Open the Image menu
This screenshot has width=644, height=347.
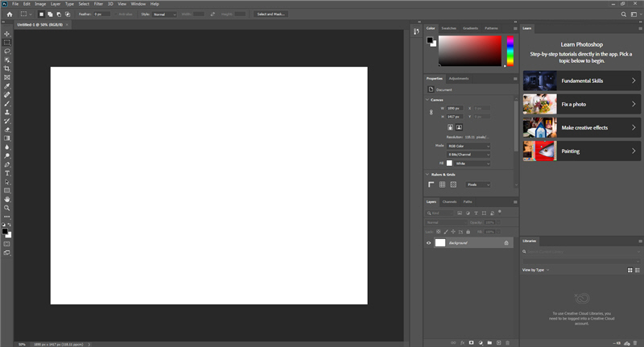(40, 4)
